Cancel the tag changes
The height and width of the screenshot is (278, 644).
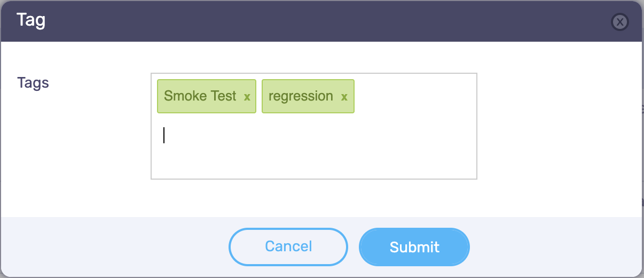[x=288, y=246]
